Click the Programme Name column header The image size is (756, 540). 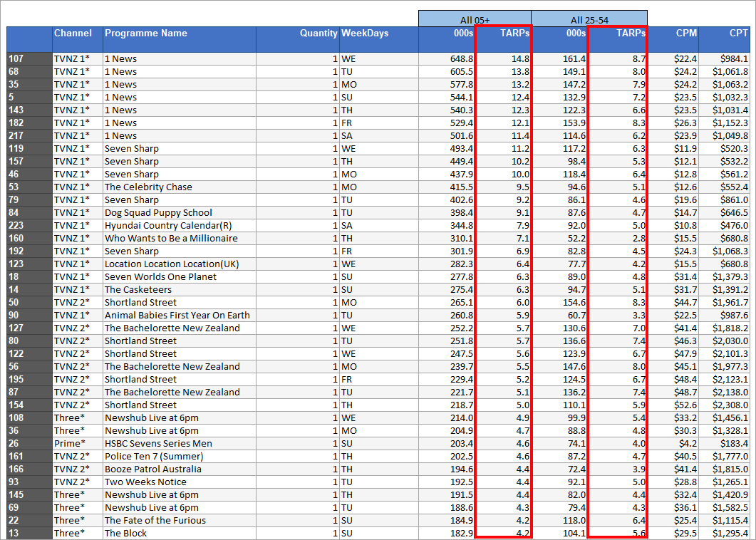[180, 39]
